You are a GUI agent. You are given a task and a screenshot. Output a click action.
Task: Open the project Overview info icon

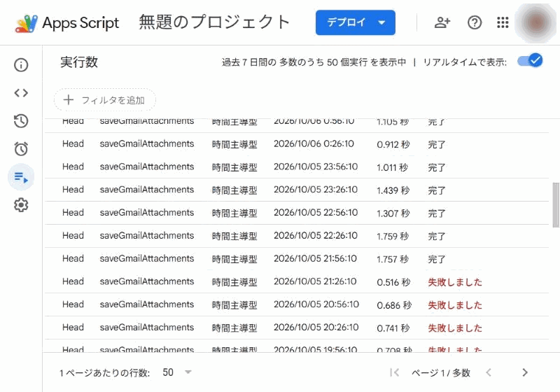21,65
